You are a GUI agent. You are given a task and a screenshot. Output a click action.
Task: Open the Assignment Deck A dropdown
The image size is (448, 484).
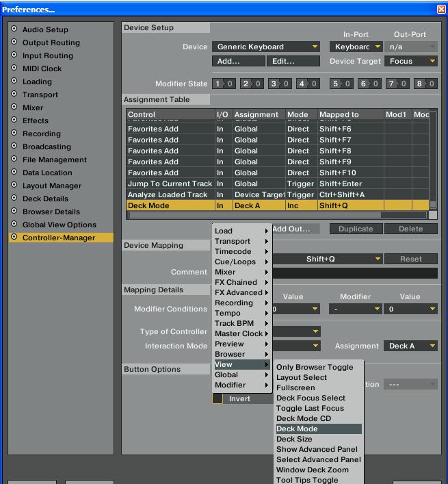point(410,346)
